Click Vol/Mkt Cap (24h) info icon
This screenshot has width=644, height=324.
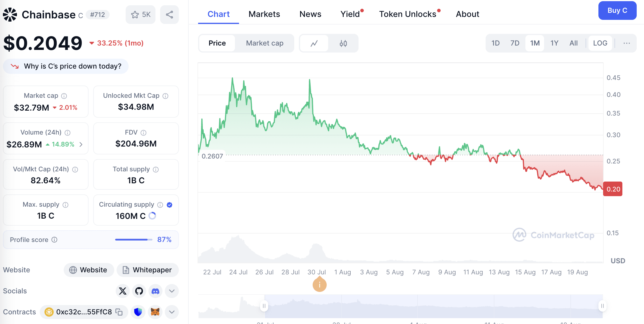coord(75,169)
